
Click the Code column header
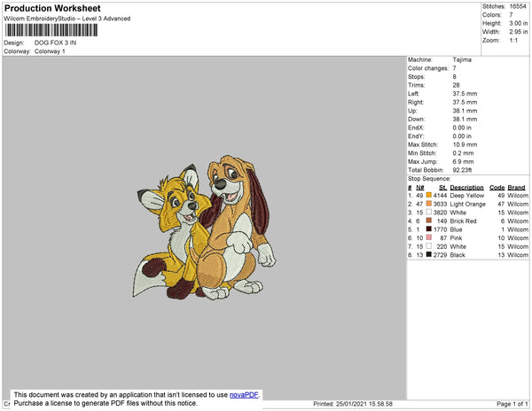tap(497, 188)
